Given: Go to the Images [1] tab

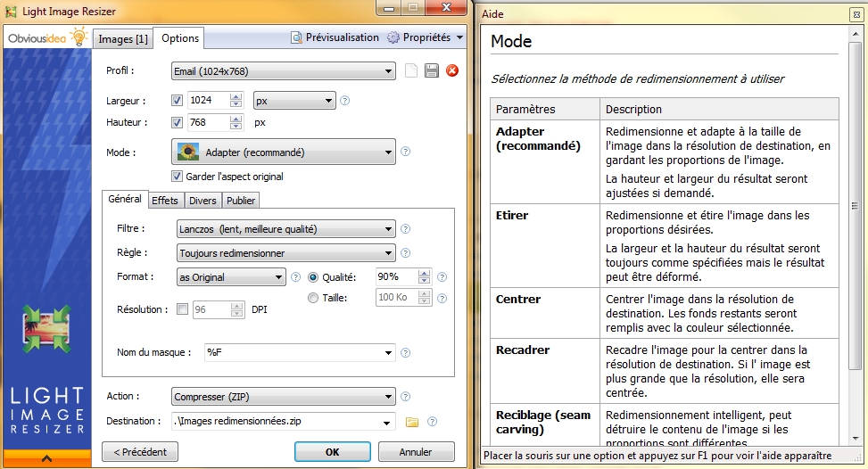Looking at the screenshot, I should click(x=123, y=39).
